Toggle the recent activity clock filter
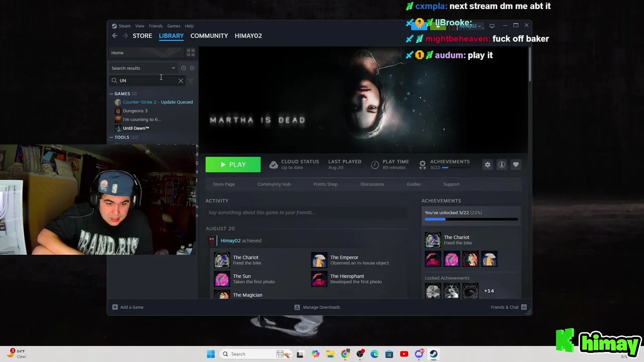 pos(184,68)
